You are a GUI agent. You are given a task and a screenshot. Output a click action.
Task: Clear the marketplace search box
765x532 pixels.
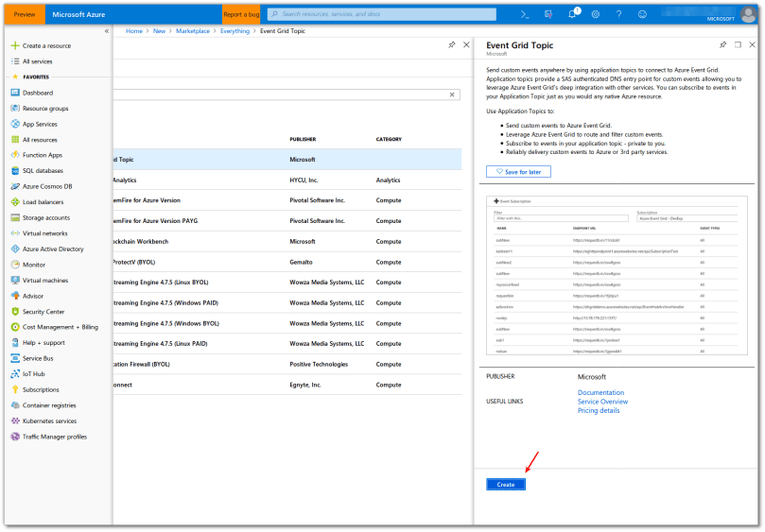tap(452, 94)
